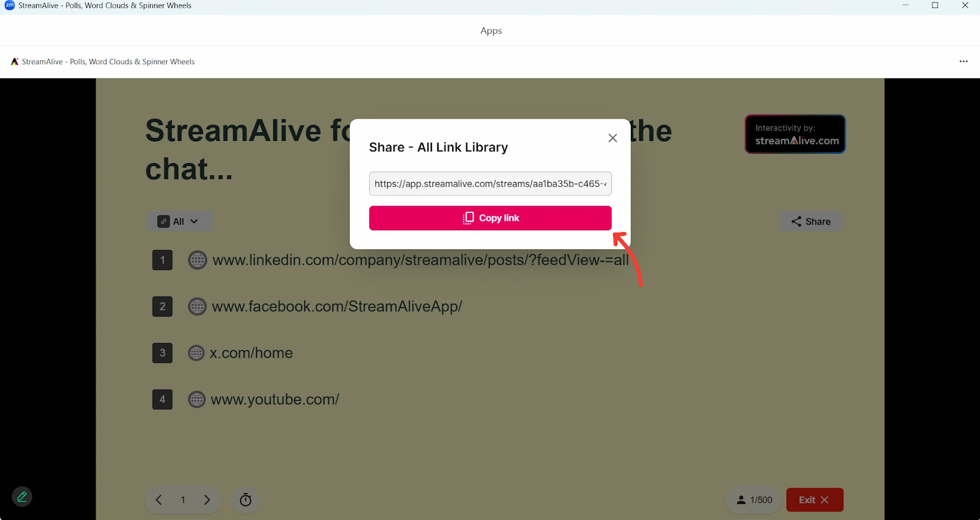Open the x.com/home link
The height and width of the screenshot is (520, 980).
click(251, 353)
